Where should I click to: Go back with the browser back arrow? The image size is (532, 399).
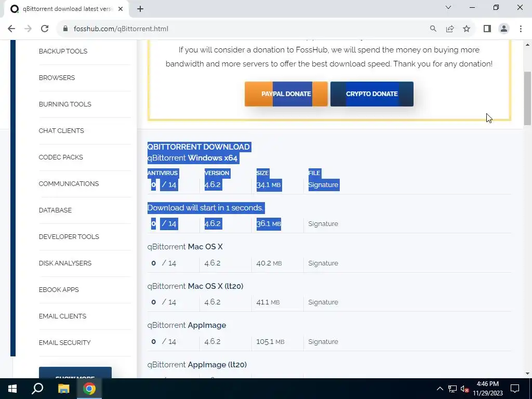pyautogui.click(x=11, y=29)
